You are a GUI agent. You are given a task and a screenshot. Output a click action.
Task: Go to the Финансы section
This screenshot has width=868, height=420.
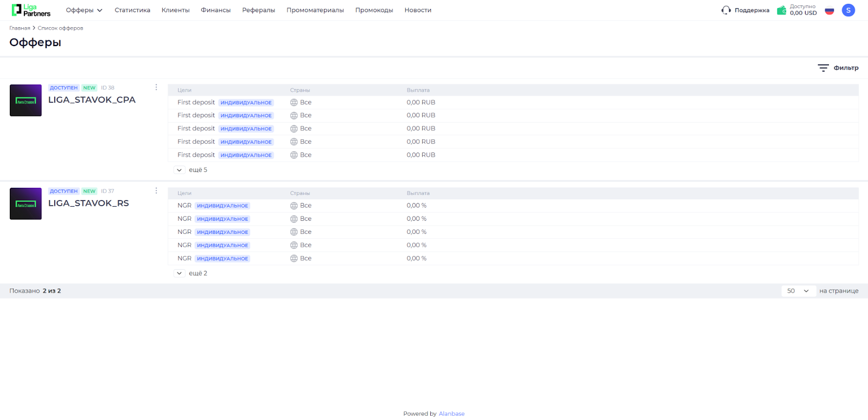click(216, 10)
